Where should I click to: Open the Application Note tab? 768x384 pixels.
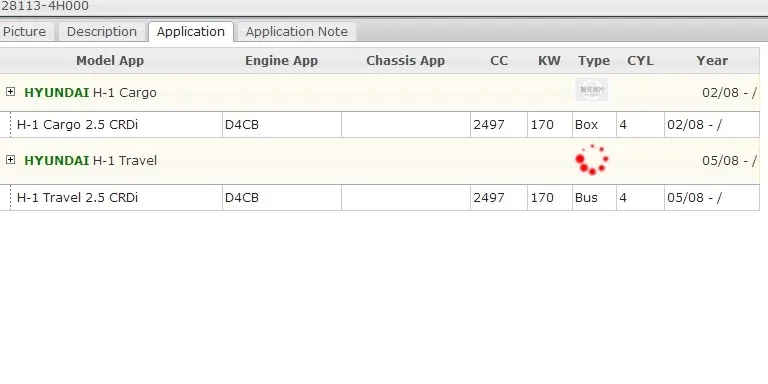(296, 32)
